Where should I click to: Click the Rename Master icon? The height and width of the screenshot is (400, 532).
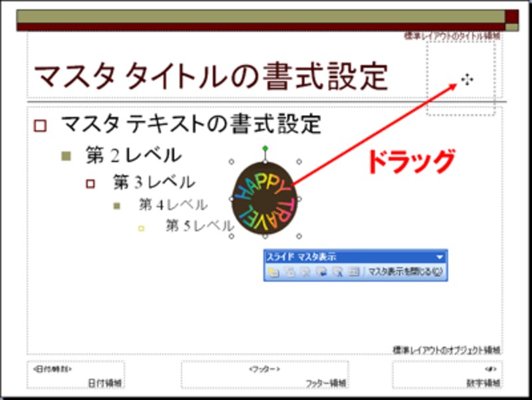click(x=338, y=272)
